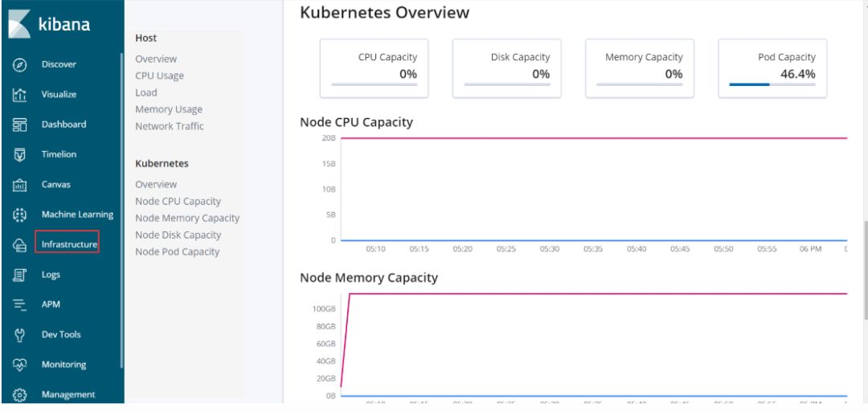Click the APM icon
The height and width of the screenshot is (412, 868).
pyautogui.click(x=19, y=304)
